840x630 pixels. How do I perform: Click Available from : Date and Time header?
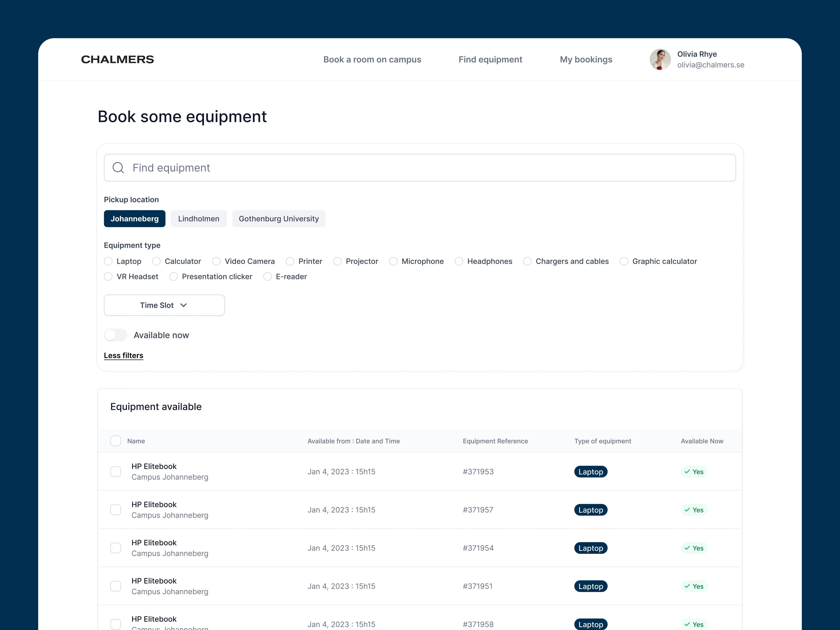(x=354, y=441)
